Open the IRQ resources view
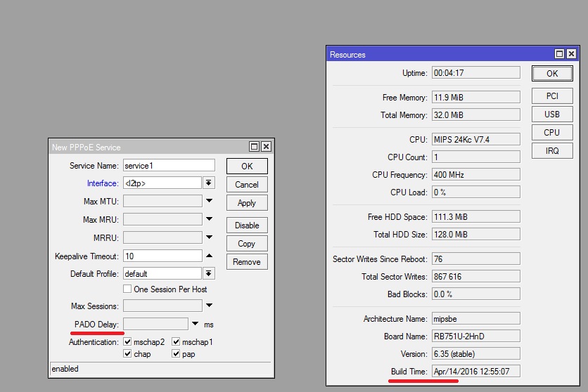Image resolution: width=588 pixels, height=392 pixels. (552, 150)
